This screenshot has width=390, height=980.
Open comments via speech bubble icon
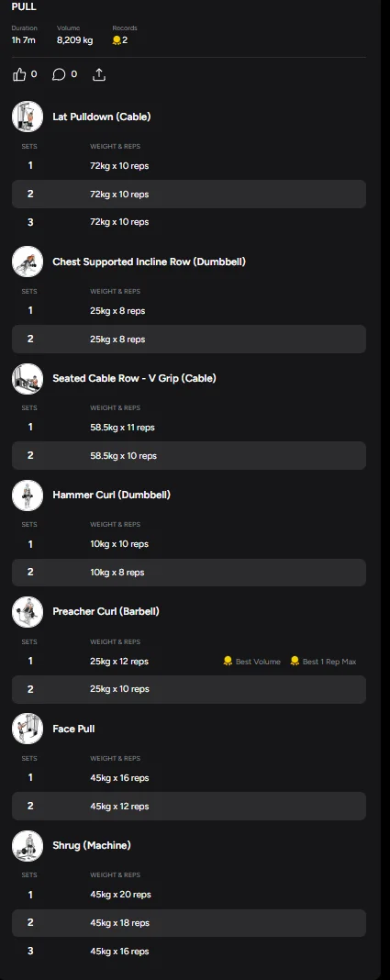click(59, 75)
